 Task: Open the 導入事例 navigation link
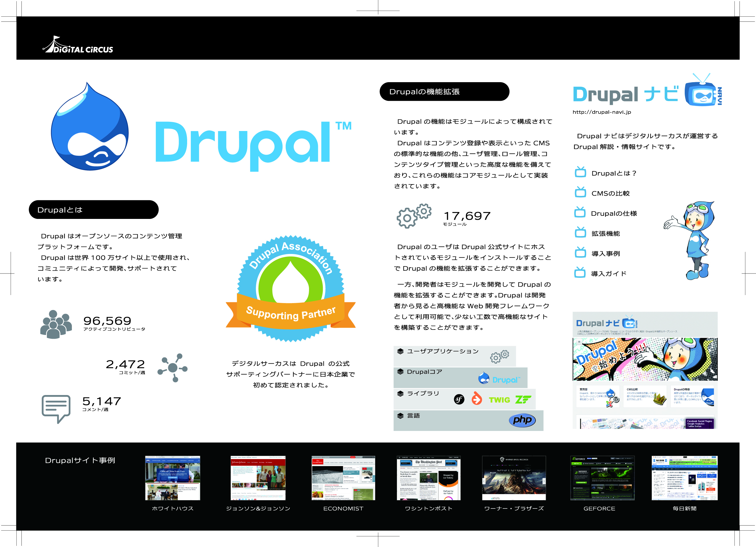(x=605, y=253)
